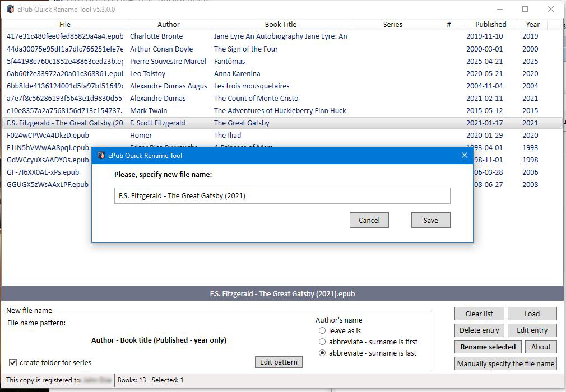The width and height of the screenshot is (566, 392).
Task: Toggle the create folder for series checkbox
Action: coord(12,362)
